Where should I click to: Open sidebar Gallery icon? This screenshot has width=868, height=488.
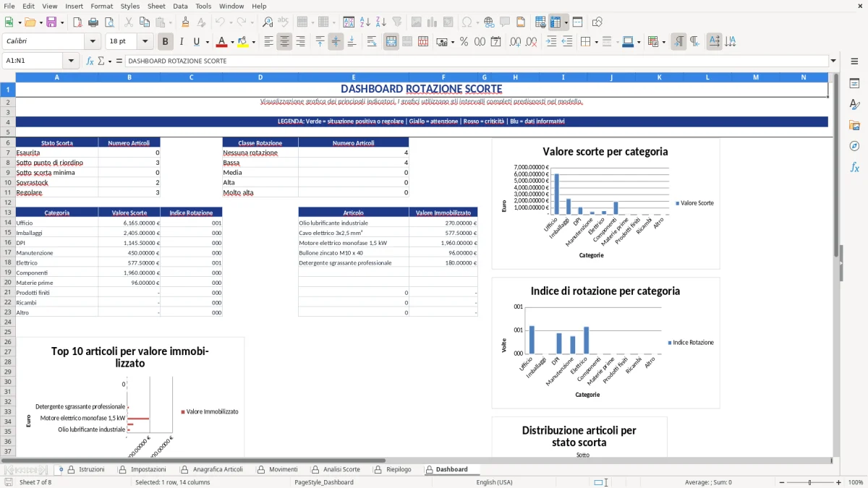[854, 125]
